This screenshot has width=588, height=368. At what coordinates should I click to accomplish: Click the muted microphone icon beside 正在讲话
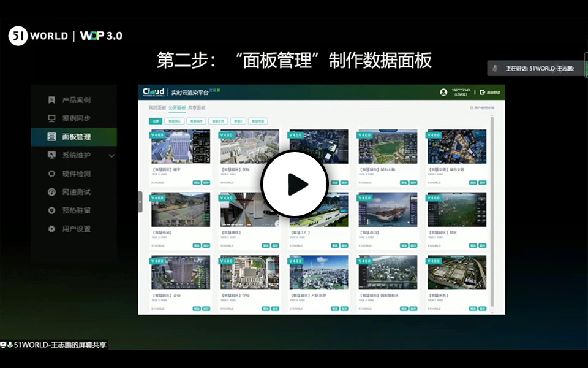tap(496, 68)
